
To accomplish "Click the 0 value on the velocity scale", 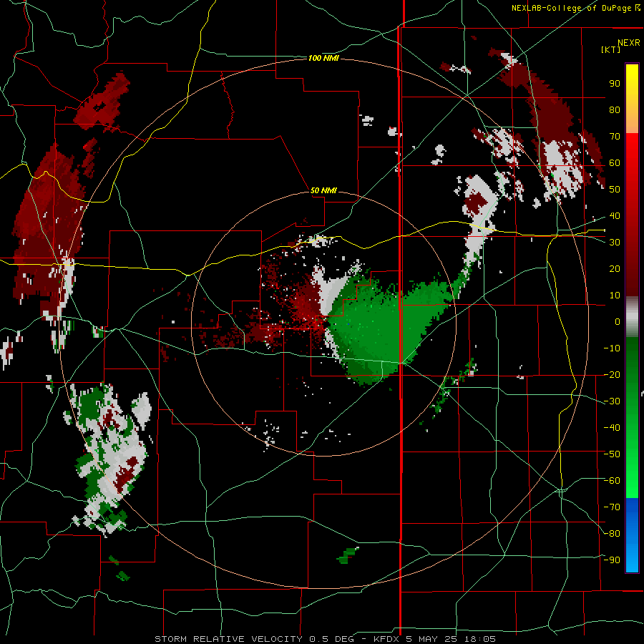I will [x=618, y=321].
